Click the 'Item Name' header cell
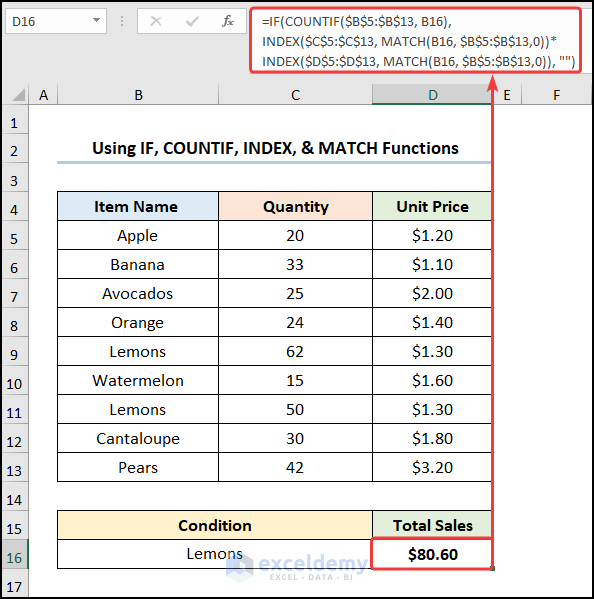This screenshot has width=594, height=599. coord(138,206)
